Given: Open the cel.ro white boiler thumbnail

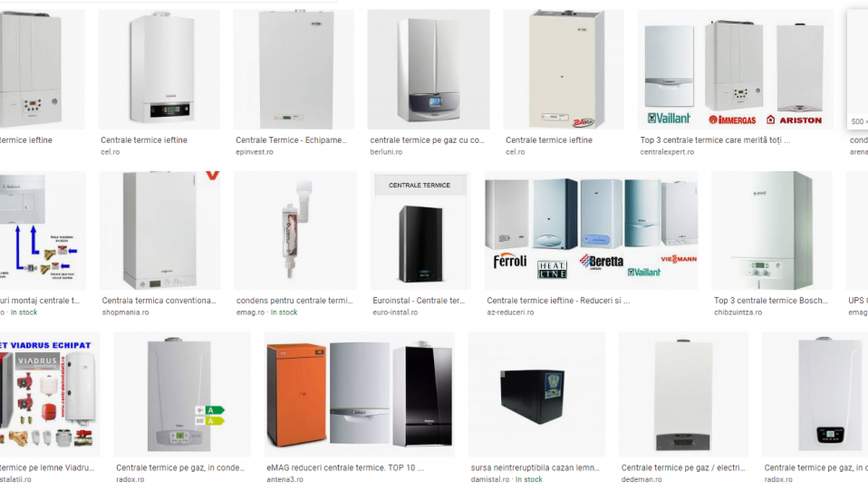Looking at the screenshot, I should tap(159, 70).
